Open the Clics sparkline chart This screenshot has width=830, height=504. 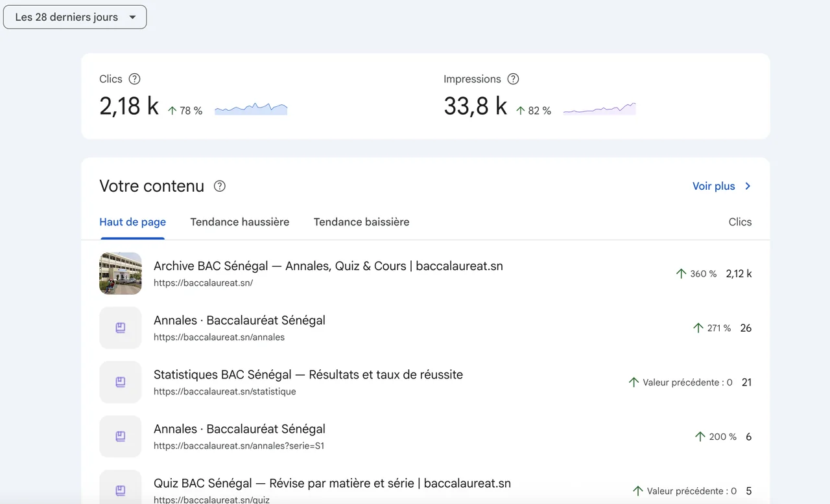pos(251,109)
